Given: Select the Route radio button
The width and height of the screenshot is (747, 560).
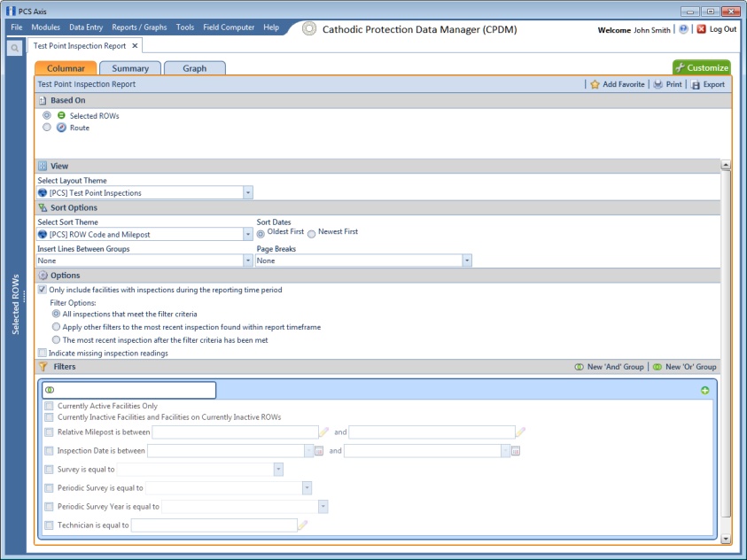Looking at the screenshot, I should point(47,127).
